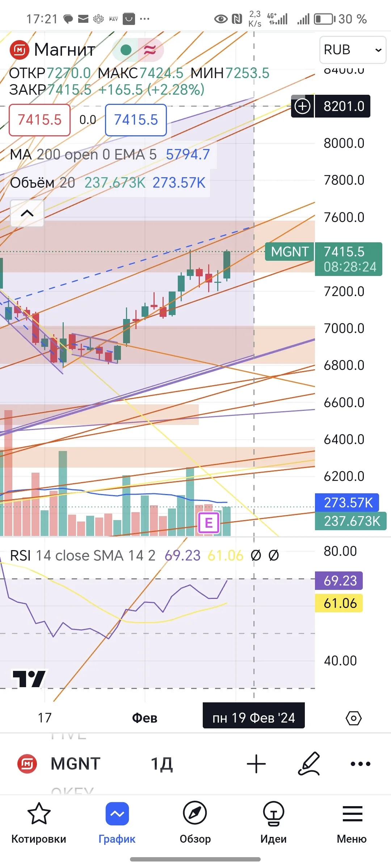The width and height of the screenshot is (391, 868).
Task: Tap the red sell price 7415.5 button
Action: click(x=39, y=120)
